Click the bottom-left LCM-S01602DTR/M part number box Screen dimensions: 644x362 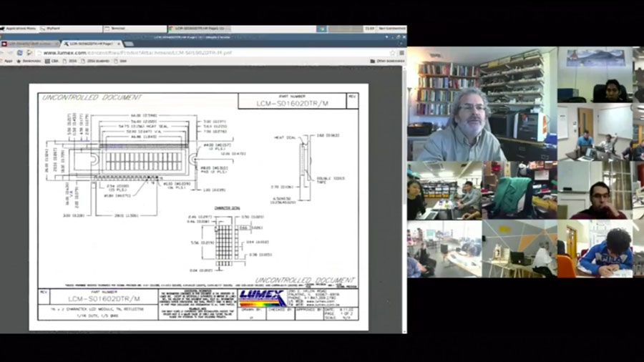tap(104, 298)
